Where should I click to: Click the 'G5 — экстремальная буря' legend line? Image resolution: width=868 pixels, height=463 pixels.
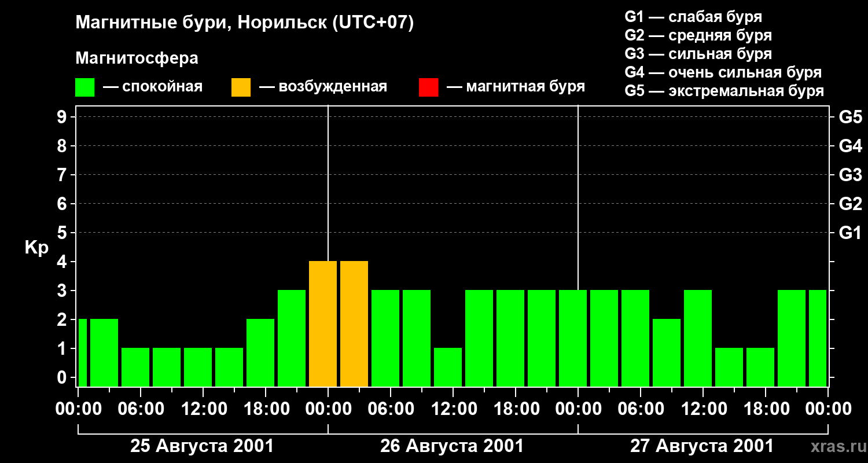724,91
